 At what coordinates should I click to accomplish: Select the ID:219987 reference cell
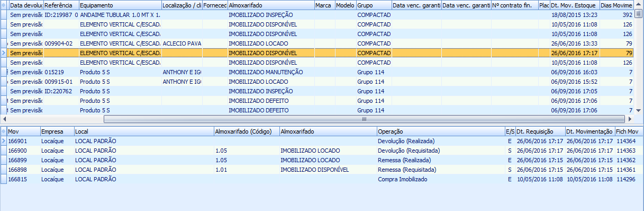(x=61, y=15)
